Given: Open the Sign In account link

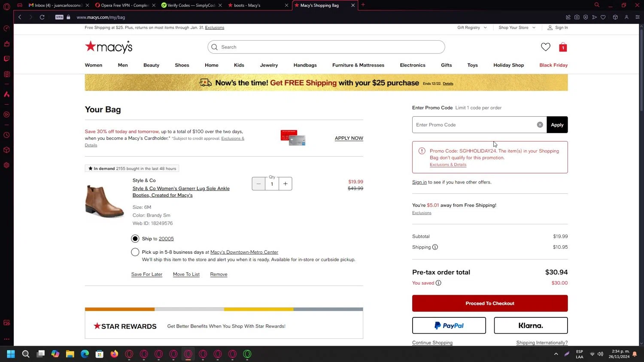Looking at the screenshot, I should point(557,27).
